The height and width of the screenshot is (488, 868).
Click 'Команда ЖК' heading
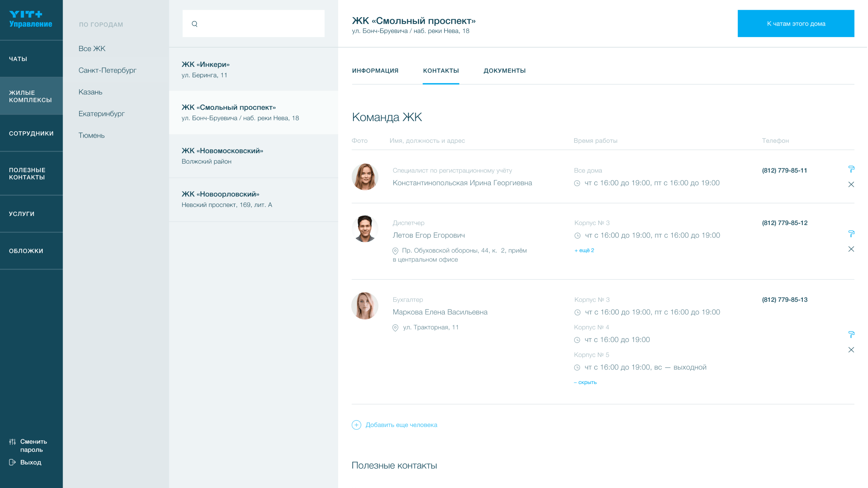click(x=387, y=117)
